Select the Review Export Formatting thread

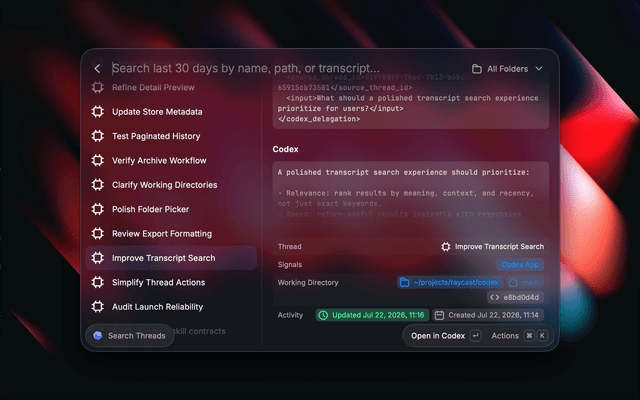pyautogui.click(x=171, y=233)
